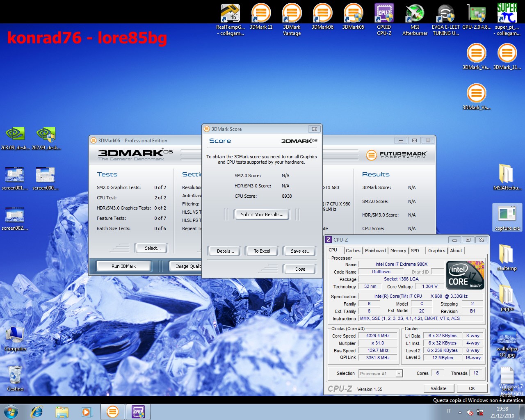Open the Computer desktop icon
Image resolution: width=525 pixels, height=420 pixels.
(15, 339)
